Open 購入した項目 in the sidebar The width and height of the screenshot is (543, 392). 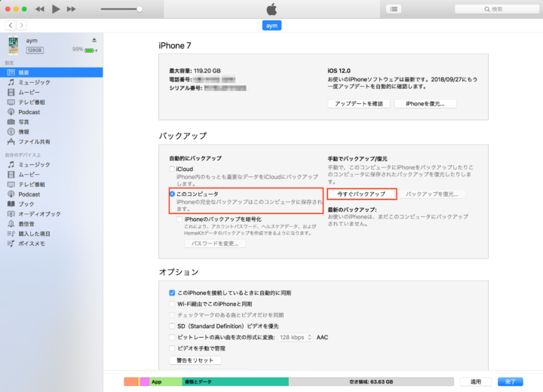coord(51,234)
